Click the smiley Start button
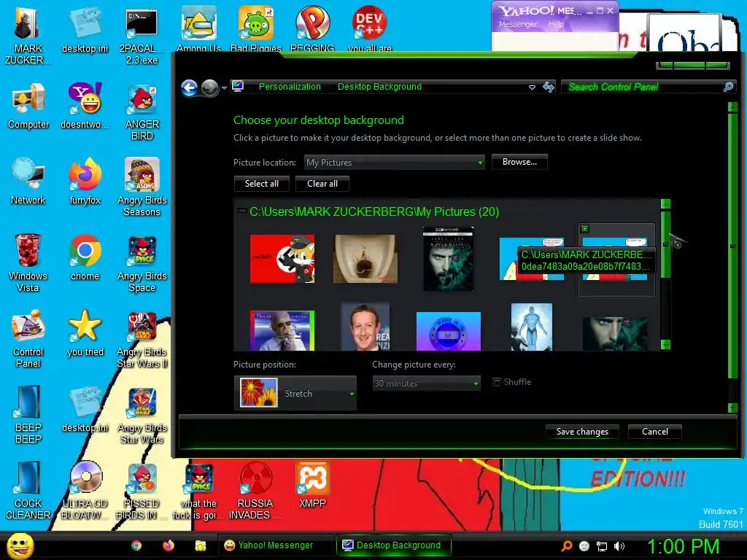This screenshot has width=747, height=560. 20,545
